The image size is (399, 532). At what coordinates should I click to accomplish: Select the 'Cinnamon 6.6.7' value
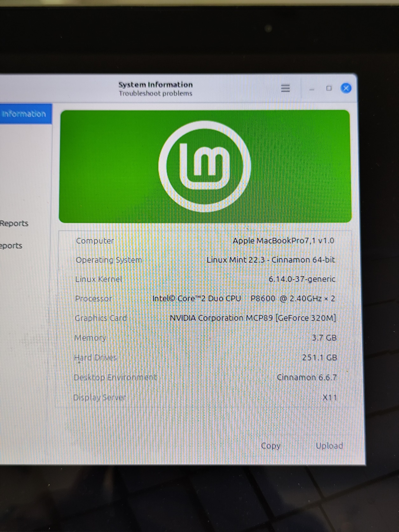[x=307, y=377]
